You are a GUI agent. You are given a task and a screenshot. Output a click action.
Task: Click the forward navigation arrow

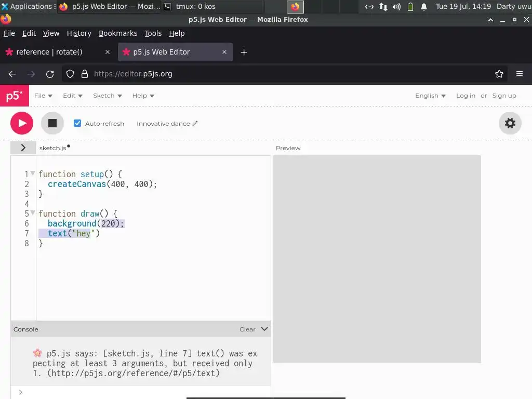pyautogui.click(x=31, y=74)
